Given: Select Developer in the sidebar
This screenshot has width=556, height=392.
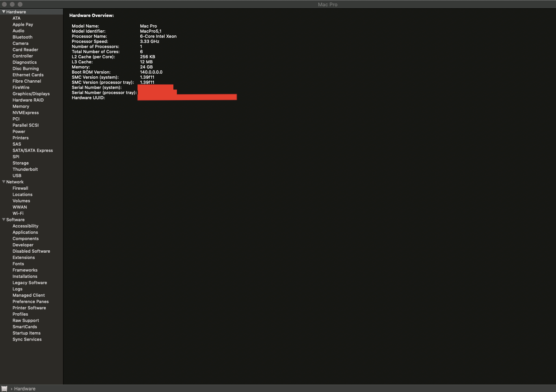Looking at the screenshot, I should point(23,245).
